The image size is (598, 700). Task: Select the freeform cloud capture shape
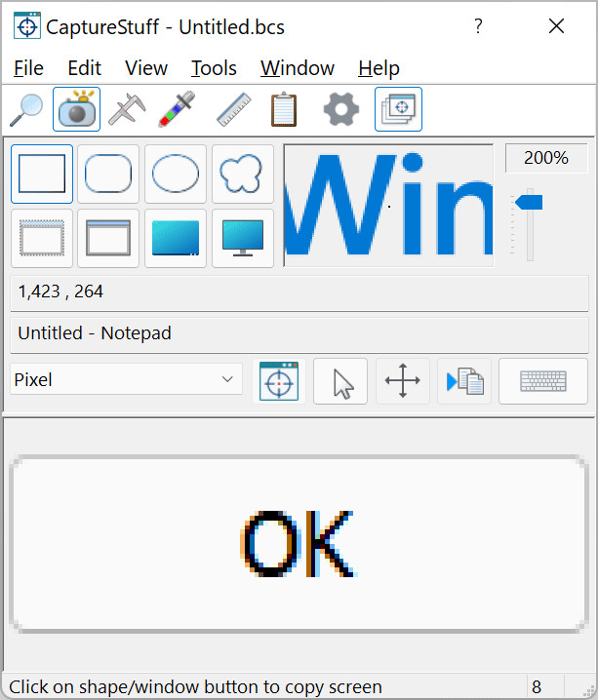point(243,174)
